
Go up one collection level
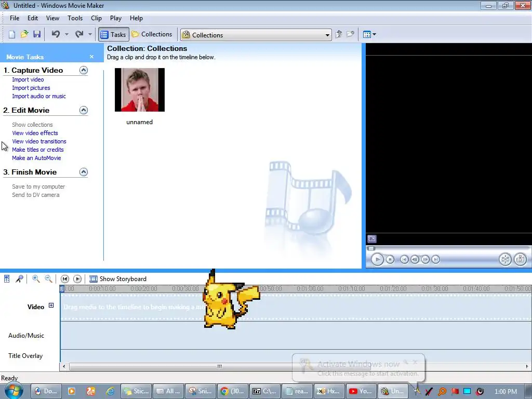tap(338, 34)
